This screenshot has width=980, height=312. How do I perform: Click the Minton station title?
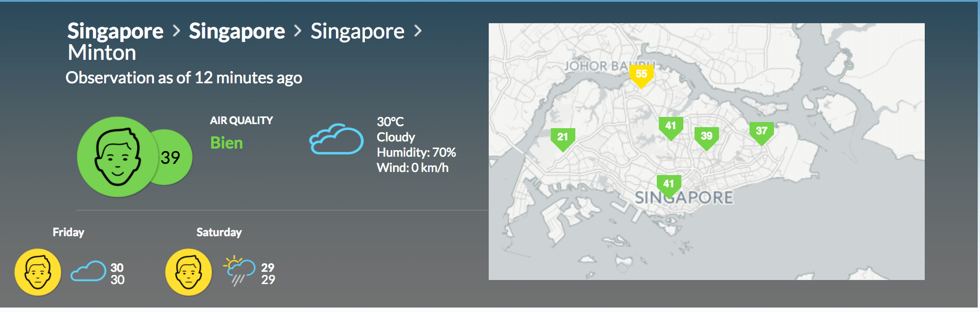(102, 53)
